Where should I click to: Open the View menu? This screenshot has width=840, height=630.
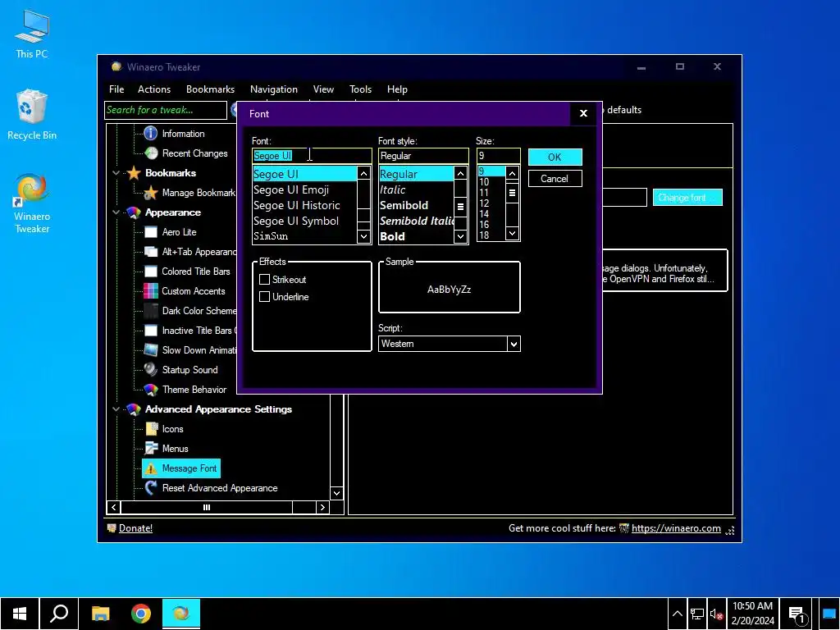click(x=323, y=89)
